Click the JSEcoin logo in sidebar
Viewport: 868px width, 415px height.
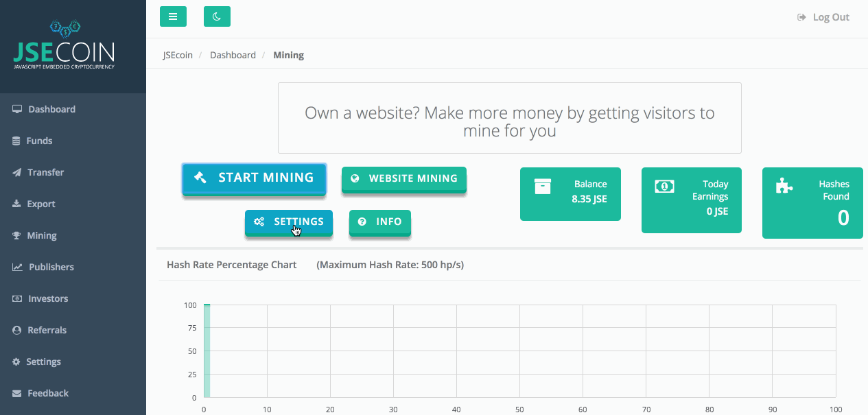click(64, 45)
